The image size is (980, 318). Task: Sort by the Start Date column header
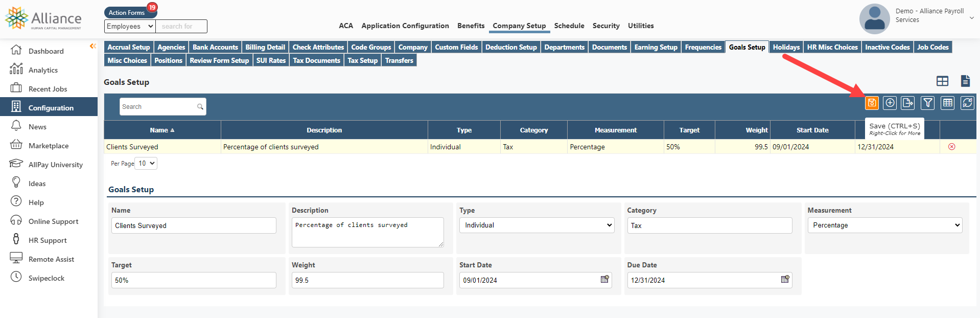click(x=812, y=130)
